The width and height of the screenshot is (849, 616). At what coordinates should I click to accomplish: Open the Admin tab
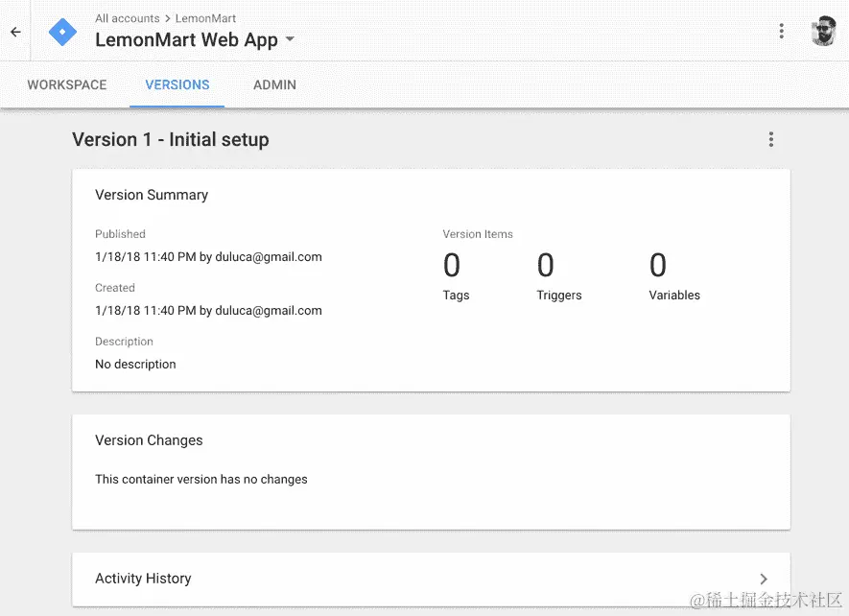click(274, 85)
